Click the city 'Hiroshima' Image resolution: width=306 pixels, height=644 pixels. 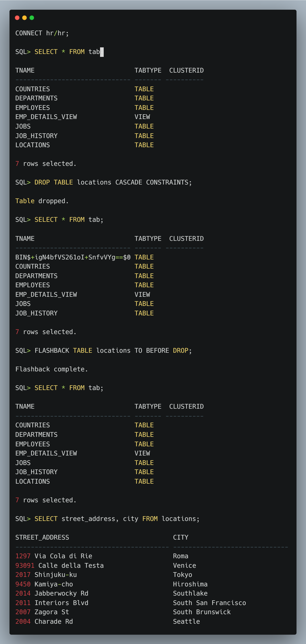click(190, 584)
